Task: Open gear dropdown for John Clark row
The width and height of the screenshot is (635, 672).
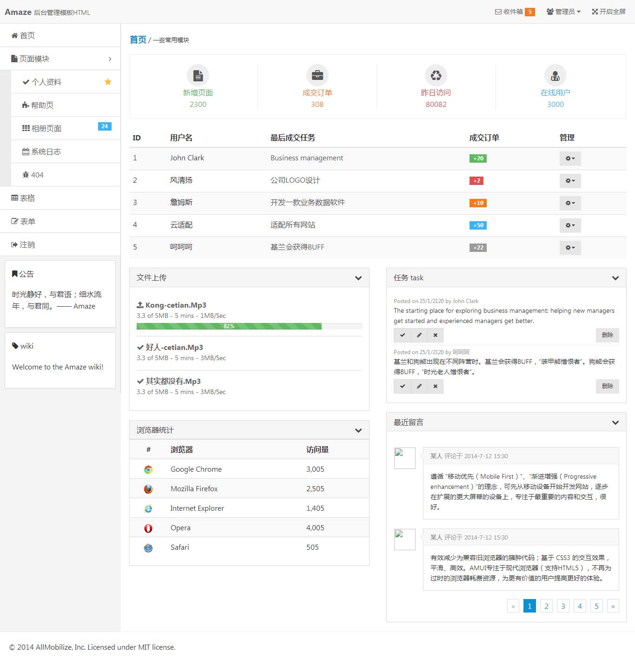Action: 570,158
